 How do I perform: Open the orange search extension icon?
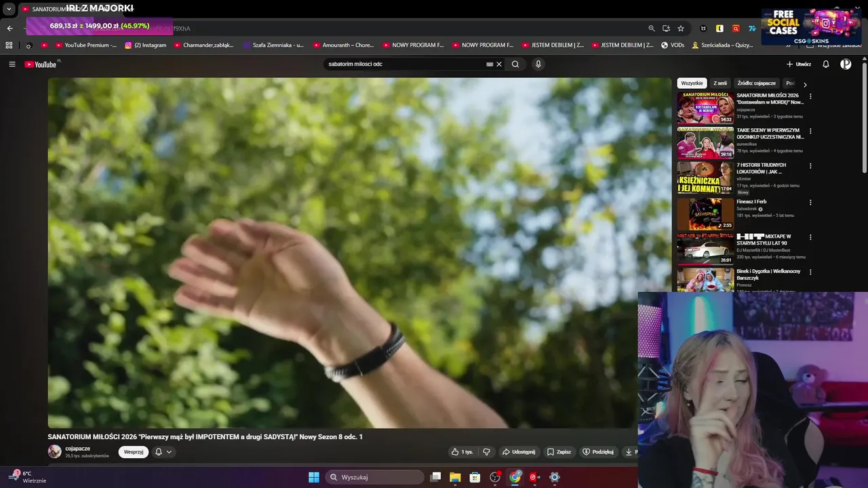click(x=736, y=28)
